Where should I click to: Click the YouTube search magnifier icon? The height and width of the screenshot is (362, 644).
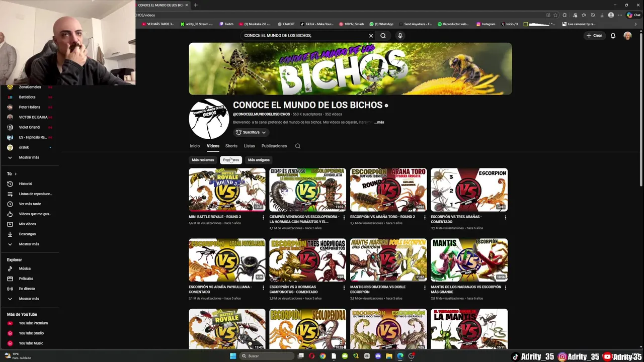pyautogui.click(x=383, y=36)
